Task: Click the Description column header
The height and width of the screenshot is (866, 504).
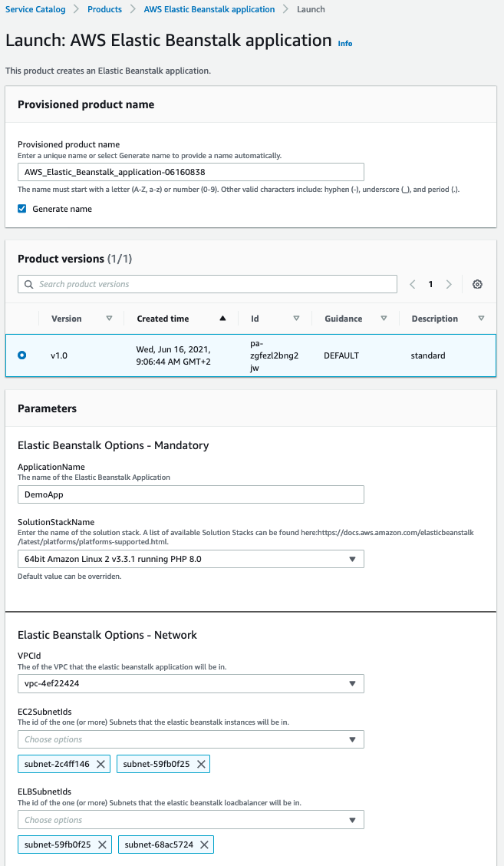Action: [x=434, y=319]
